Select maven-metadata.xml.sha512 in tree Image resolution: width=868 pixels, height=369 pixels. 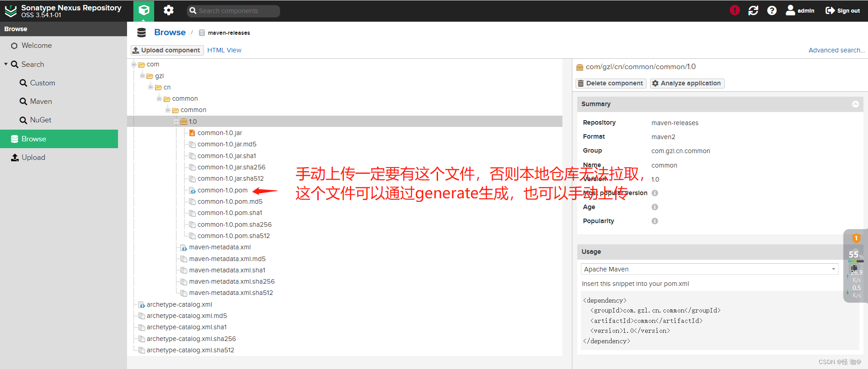pyautogui.click(x=231, y=293)
